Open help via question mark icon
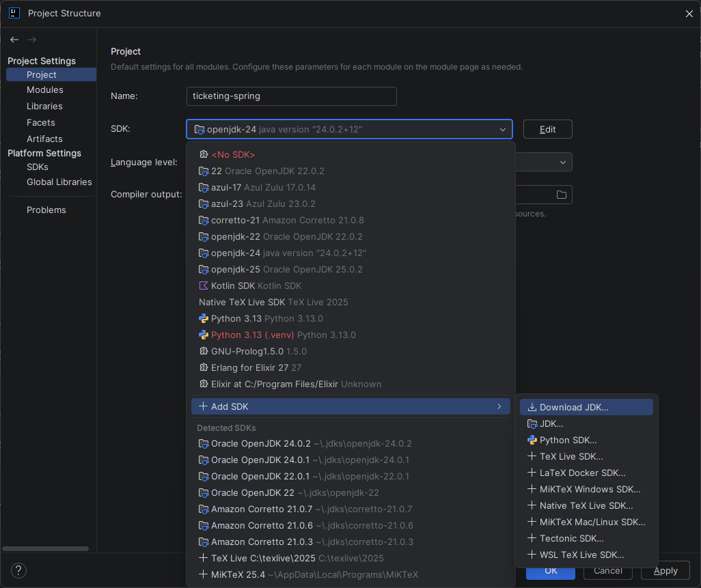 coord(18,570)
